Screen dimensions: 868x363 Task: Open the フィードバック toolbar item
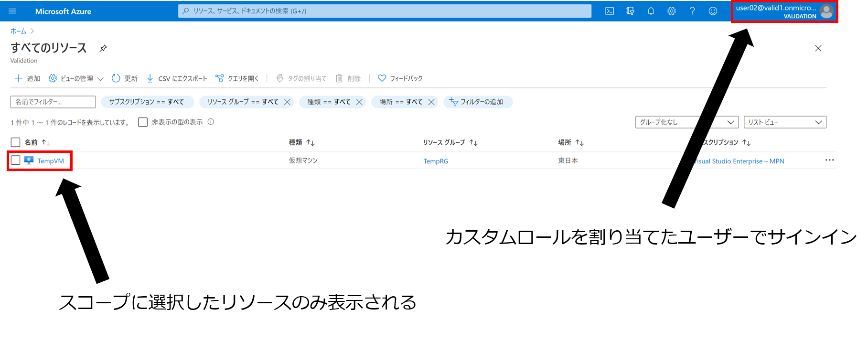click(x=400, y=78)
